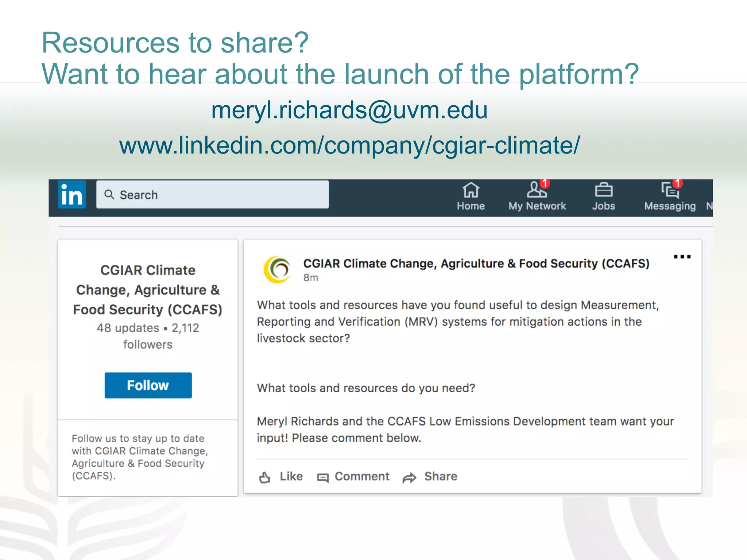Click "What tools and resources do you need?"
The height and width of the screenshot is (560, 747).
click(366, 388)
